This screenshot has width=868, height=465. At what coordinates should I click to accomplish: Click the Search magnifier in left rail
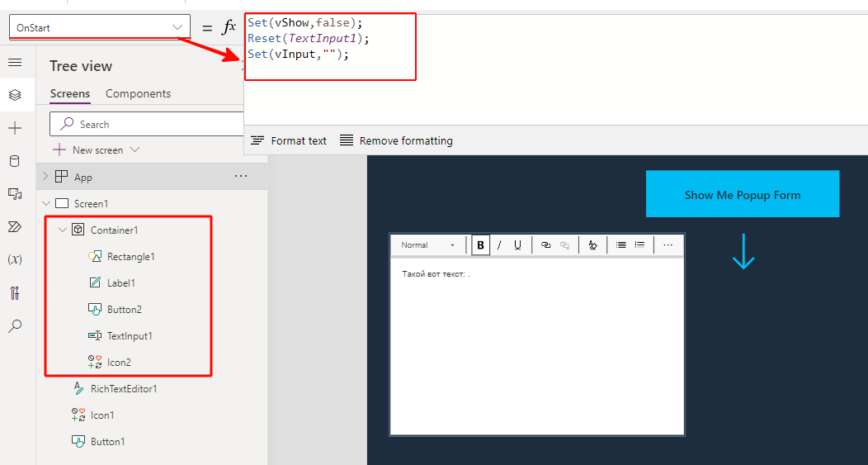click(x=15, y=326)
